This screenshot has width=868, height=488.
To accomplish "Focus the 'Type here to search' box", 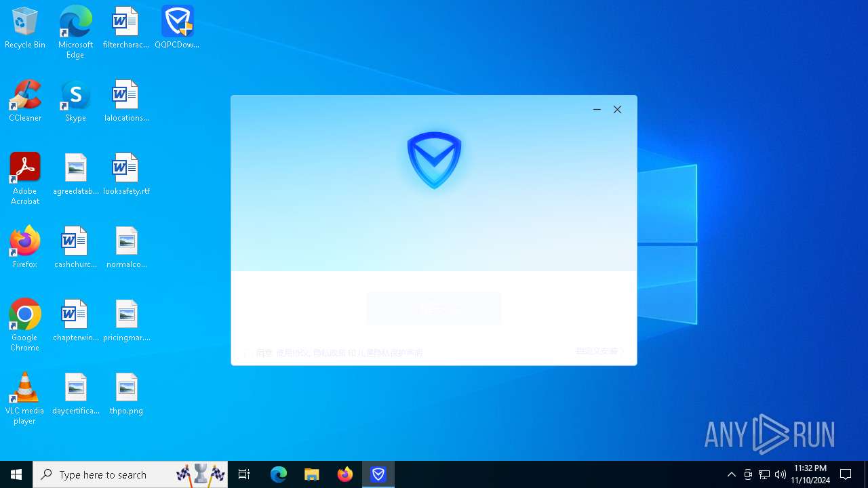I will 130,474.
